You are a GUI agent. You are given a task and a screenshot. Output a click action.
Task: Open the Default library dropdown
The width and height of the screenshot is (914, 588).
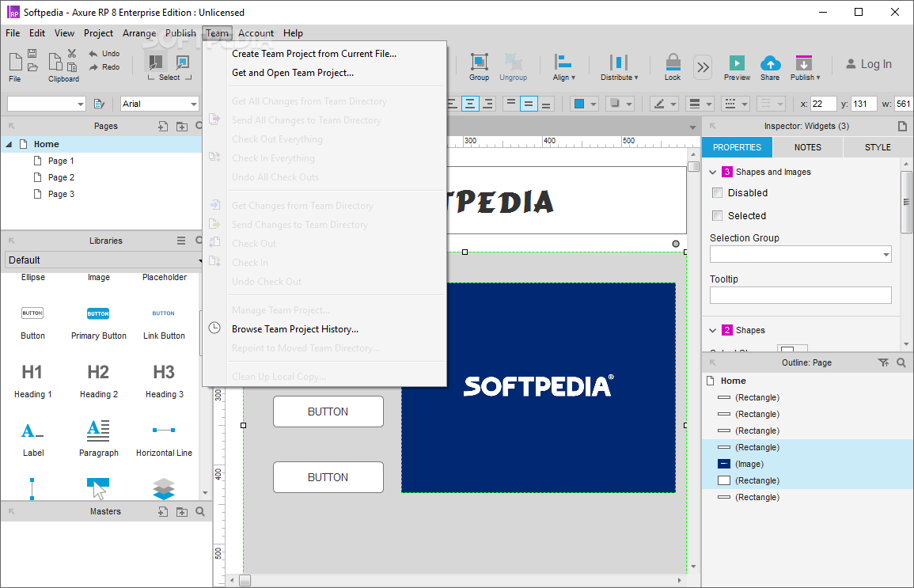pyautogui.click(x=104, y=260)
